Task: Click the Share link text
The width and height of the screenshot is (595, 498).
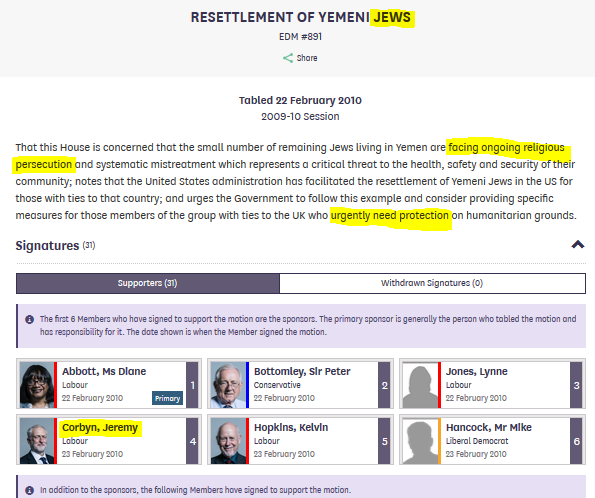Action: click(307, 58)
